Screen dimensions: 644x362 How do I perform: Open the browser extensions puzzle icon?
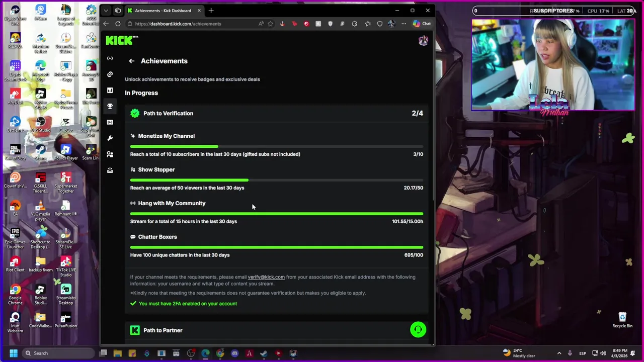(x=354, y=24)
